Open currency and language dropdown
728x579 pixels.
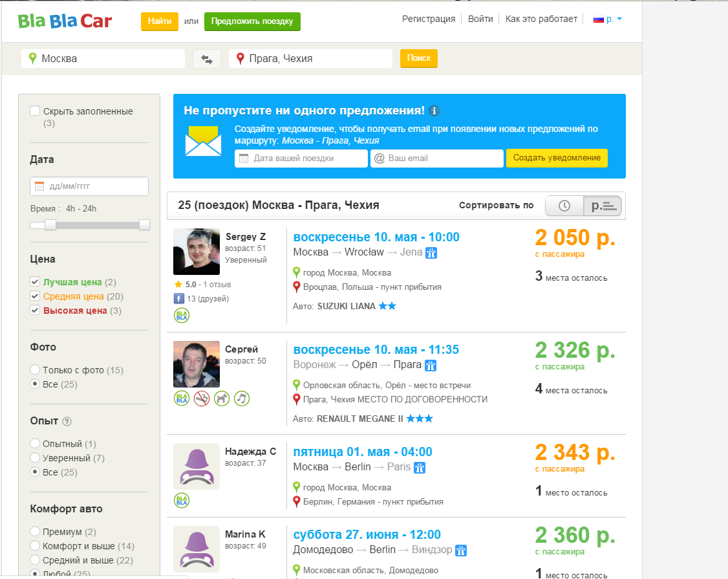click(607, 19)
